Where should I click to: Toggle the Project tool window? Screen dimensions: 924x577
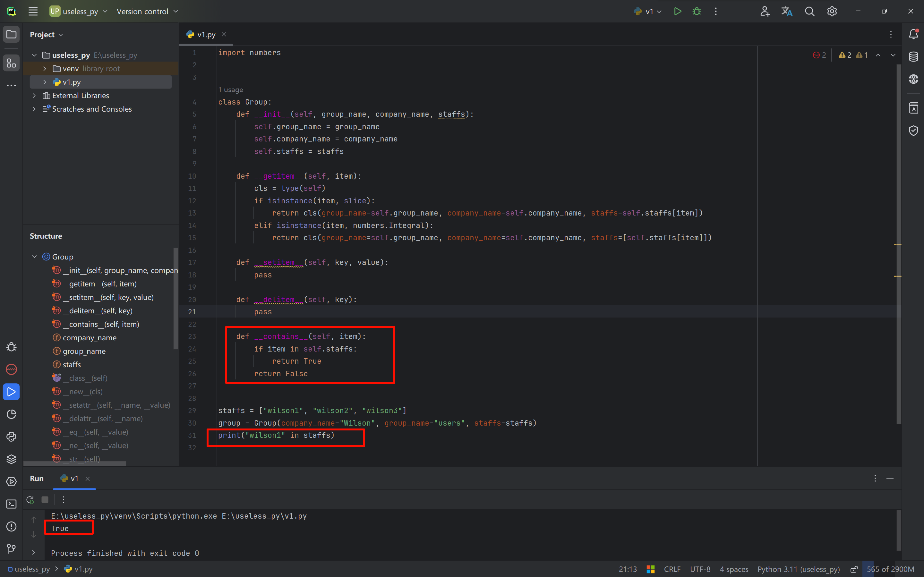[x=12, y=34]
